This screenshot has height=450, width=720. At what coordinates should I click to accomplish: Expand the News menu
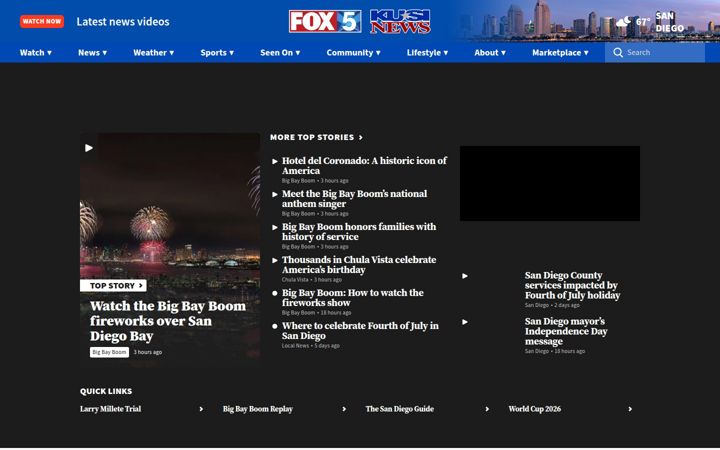click(92, 52)
